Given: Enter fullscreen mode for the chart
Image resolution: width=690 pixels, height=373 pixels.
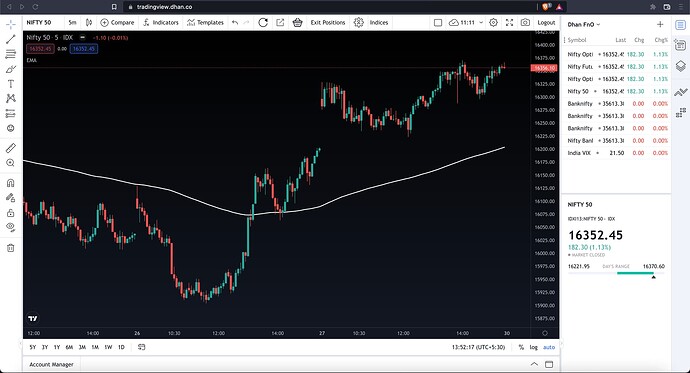Looking at the screenshot, I should tap(509, 22).
